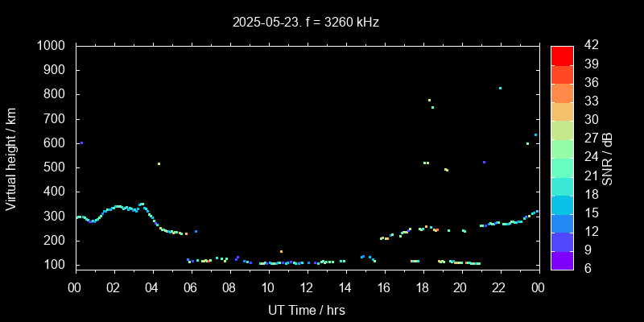The image size is (644, 322).
Task: Pick the orange 33–36 dB colorbar segment
Action: pyautogui.click(x=562, y=93)
